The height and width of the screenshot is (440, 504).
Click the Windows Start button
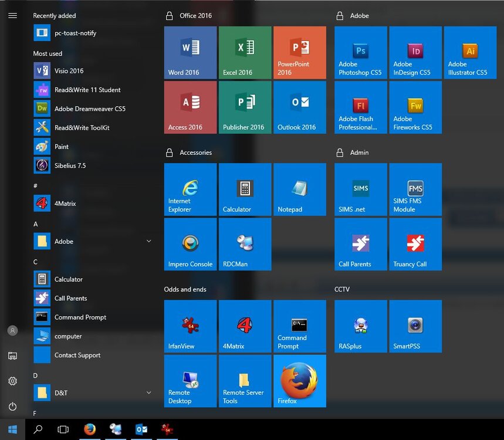point(12,429)
